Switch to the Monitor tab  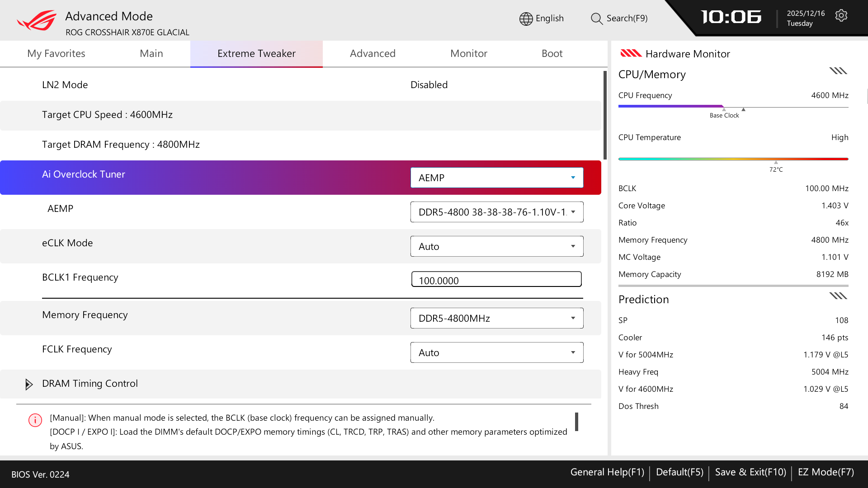click(468, 53)
